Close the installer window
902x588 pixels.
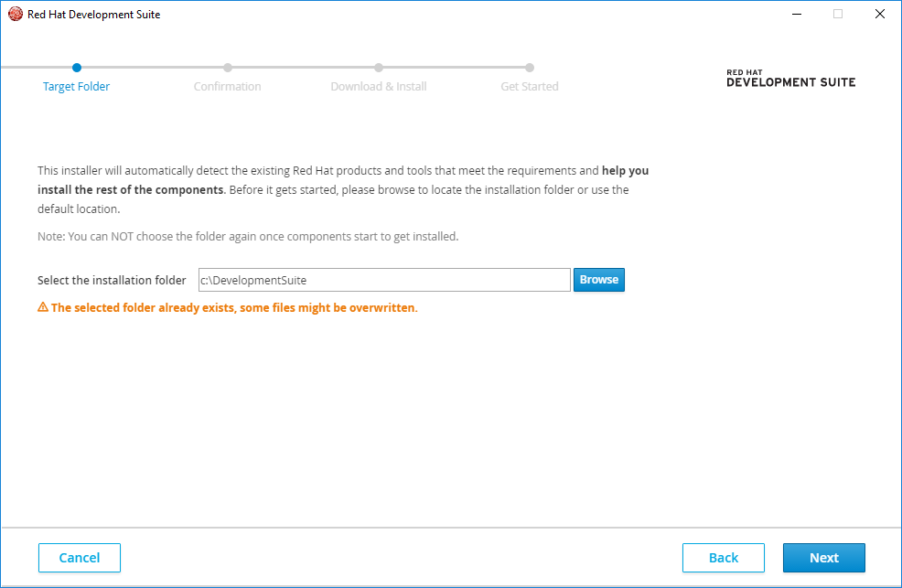coord(880,14)
